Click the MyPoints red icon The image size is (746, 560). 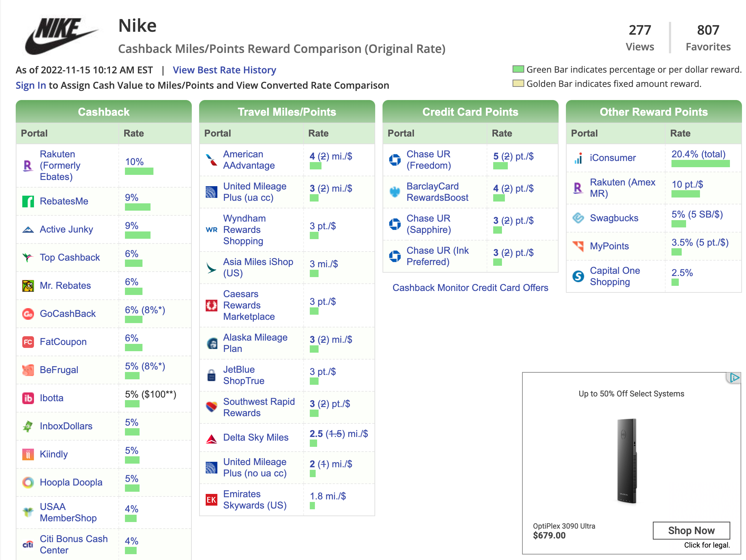coord(578,246)
